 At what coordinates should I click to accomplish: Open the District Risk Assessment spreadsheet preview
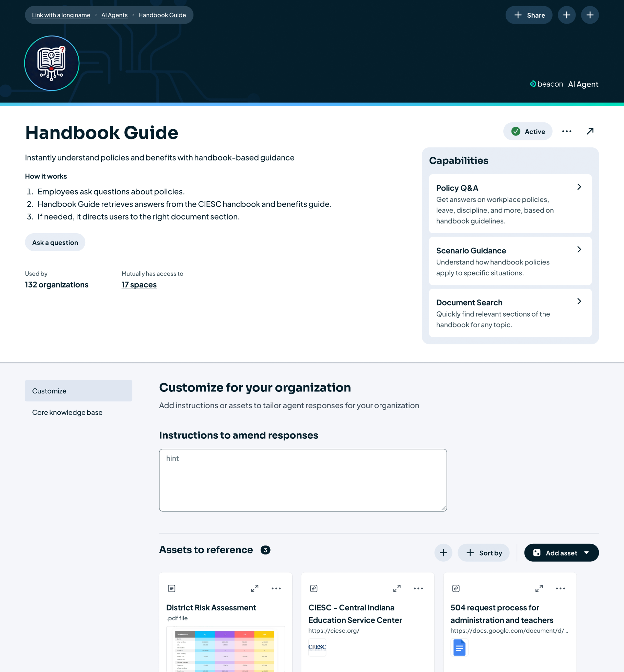point(226,649)
